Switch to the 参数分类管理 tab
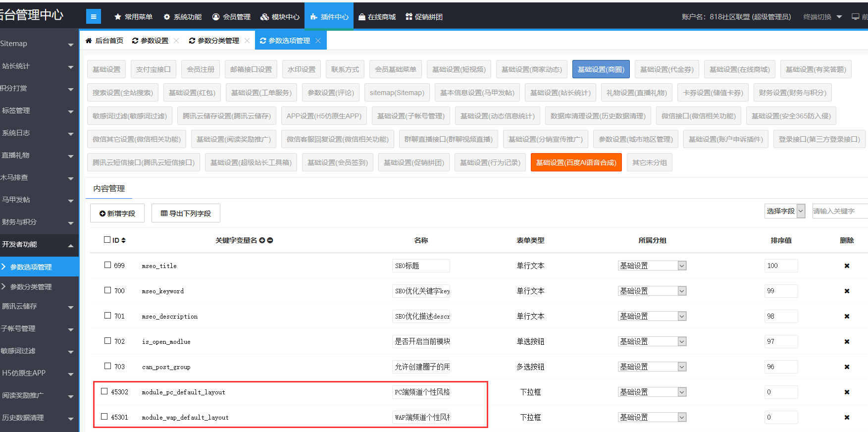 (x=214, y=41)
